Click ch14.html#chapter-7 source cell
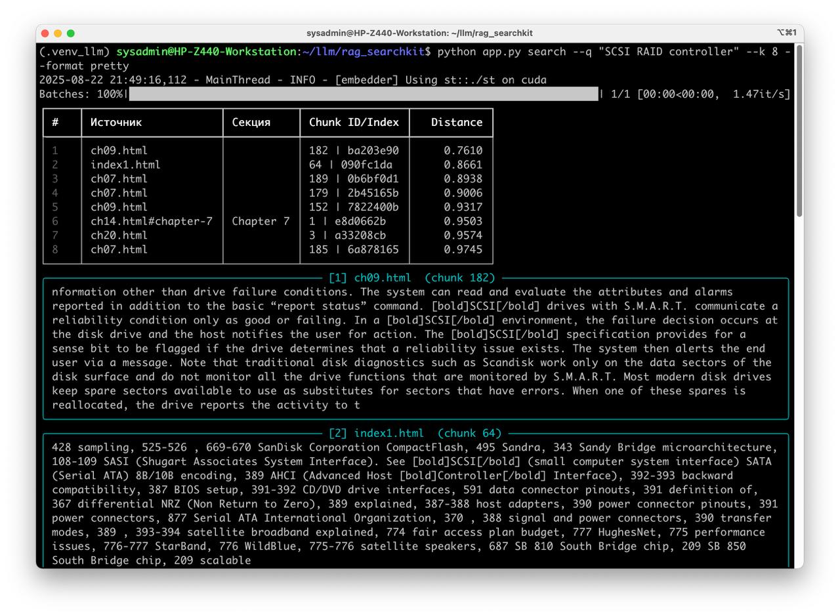840x616 pixels. (152, 221)
